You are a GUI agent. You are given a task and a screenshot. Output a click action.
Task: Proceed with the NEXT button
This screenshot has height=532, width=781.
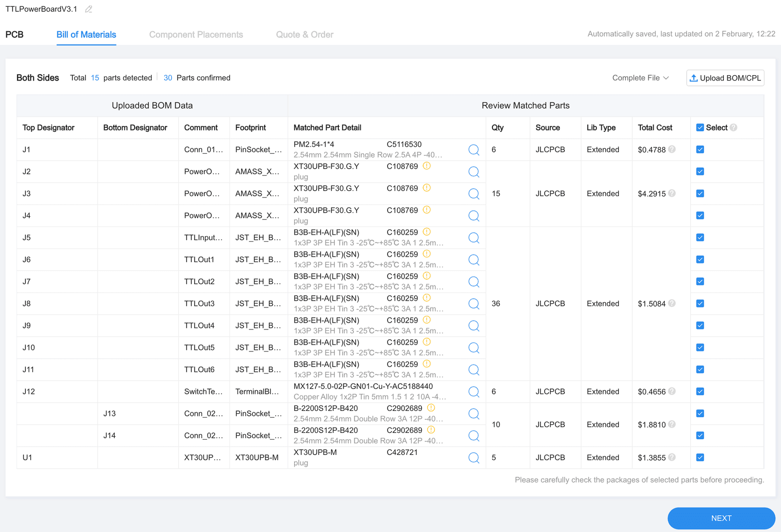coord(721,518)
